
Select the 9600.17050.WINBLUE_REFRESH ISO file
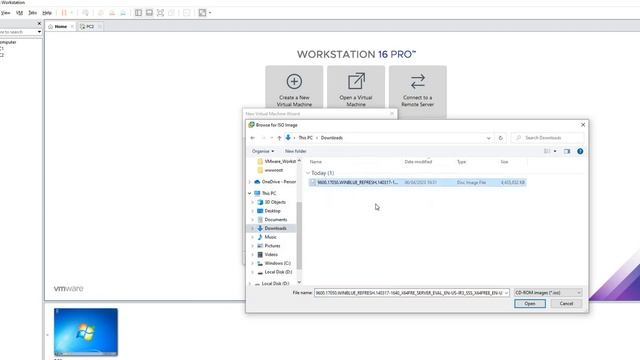(417, 182)
